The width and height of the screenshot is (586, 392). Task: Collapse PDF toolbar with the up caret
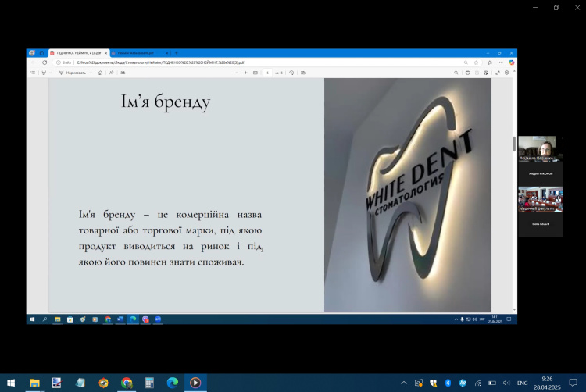point(514,71)
